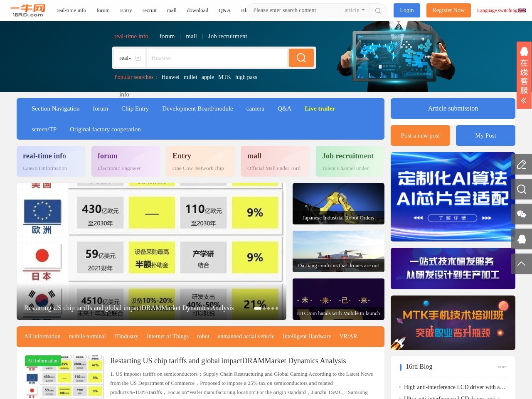Open the Live trailer link
The width and height of the screenshot is (532, 399).
(320, 108)
